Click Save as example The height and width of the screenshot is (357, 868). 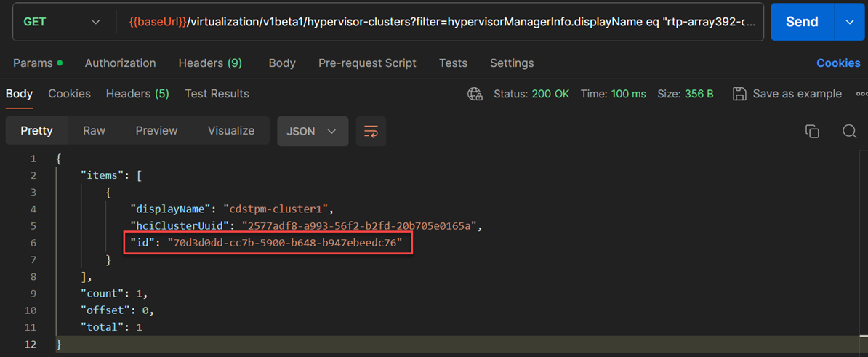click(x=787, y=94)
